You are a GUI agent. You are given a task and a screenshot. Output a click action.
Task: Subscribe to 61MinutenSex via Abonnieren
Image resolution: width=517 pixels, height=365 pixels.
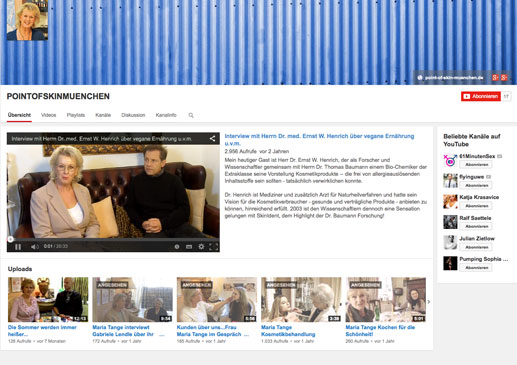[x=476, y=165]
